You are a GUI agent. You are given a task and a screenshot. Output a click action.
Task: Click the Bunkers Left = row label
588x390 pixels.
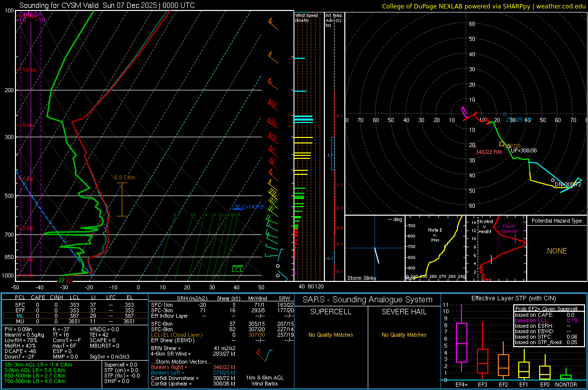coord(167,373)
